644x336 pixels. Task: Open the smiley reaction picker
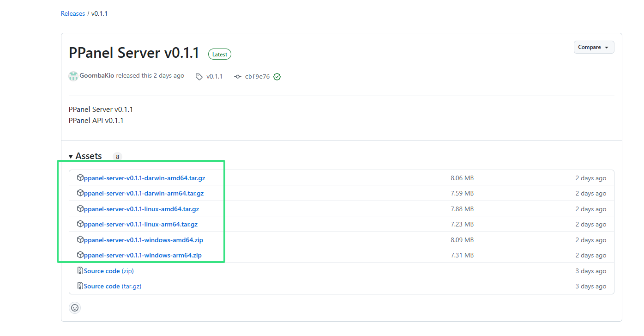[x=75, y=308]
